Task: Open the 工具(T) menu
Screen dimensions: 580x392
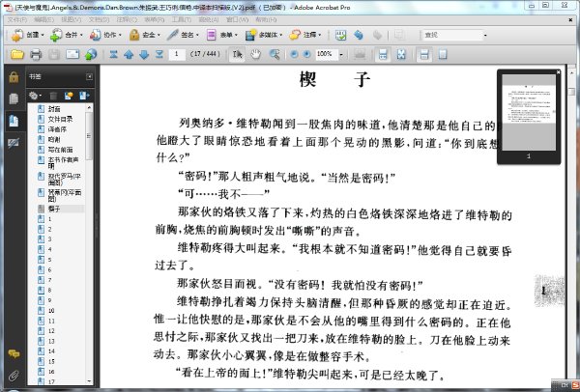Action: 182,19
